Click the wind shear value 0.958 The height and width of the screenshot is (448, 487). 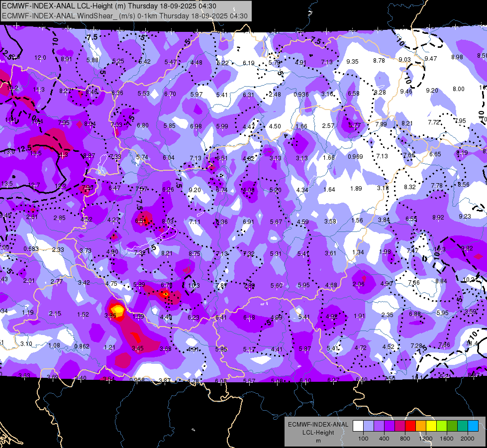tap(137, 380)
